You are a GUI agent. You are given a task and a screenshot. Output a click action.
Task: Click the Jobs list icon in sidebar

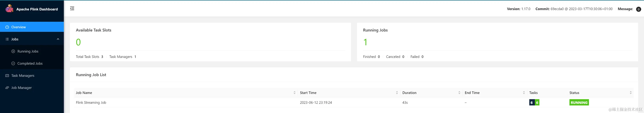point(7,39)
